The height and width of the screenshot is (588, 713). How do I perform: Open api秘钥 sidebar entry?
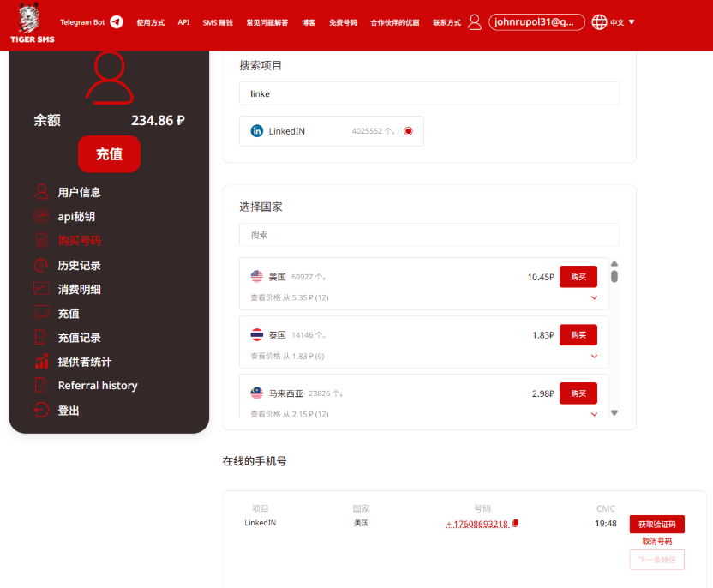(76, 217)
